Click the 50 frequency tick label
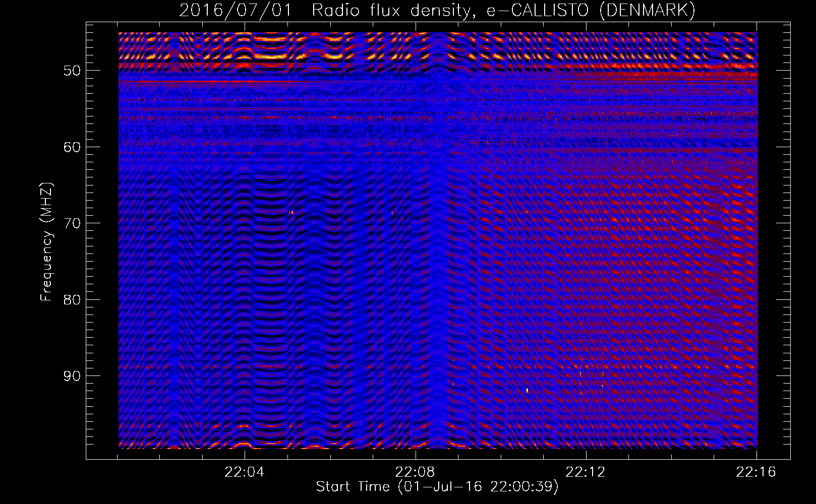The width and height of the screenshot is (816, 504). pos(72,71)
